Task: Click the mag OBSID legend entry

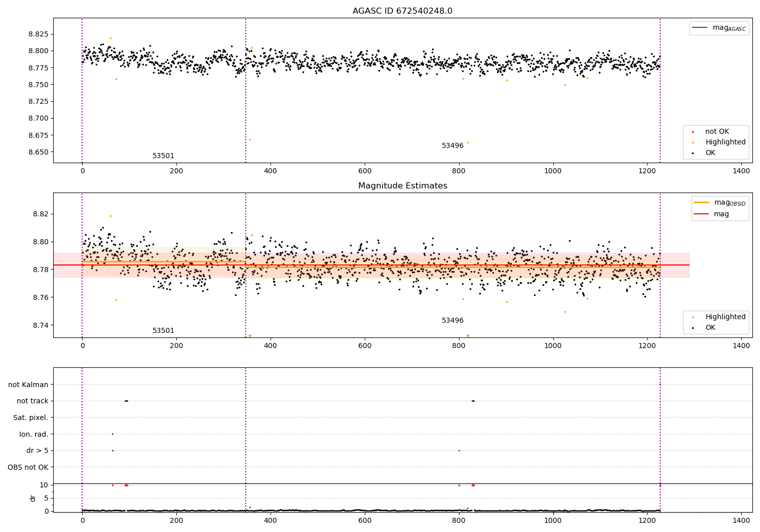Action: click(719, 203)
